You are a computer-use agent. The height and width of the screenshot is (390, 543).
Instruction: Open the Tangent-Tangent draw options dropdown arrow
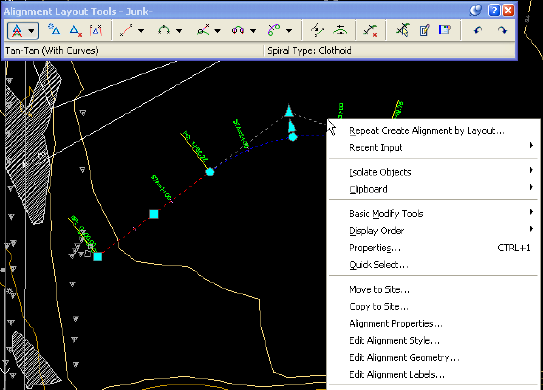(32, 31)
